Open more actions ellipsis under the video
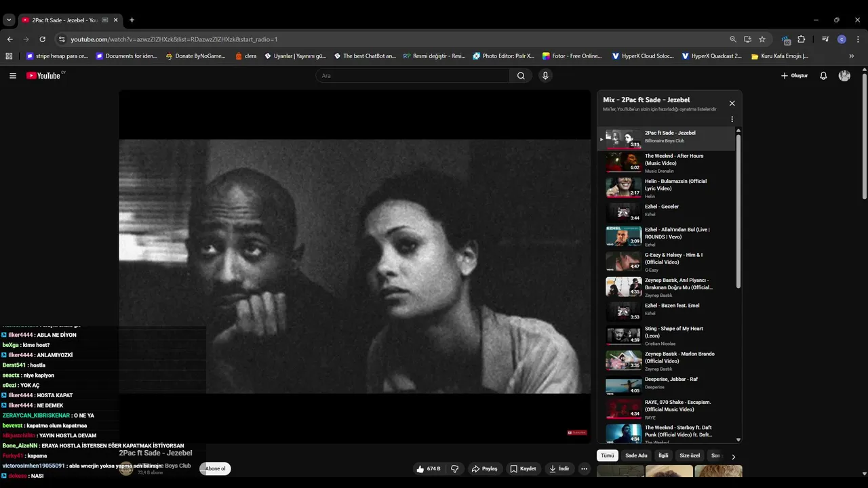 coord(584,468)
